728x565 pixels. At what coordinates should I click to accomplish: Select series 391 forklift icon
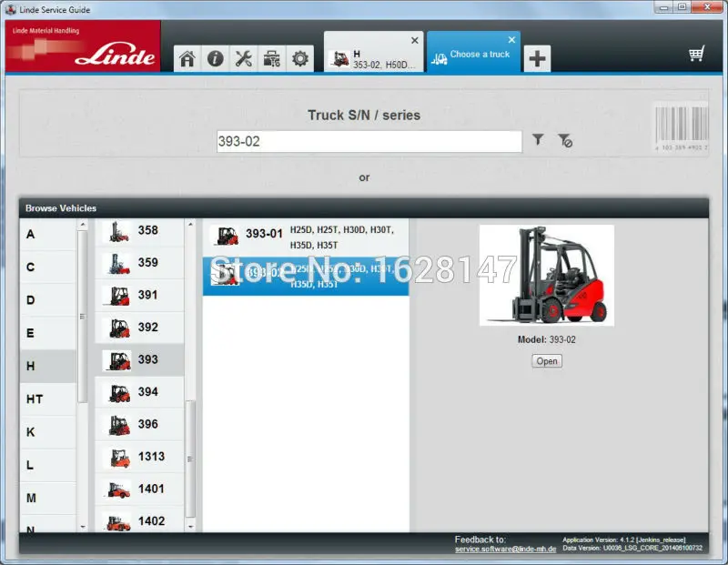pos(119,297)
